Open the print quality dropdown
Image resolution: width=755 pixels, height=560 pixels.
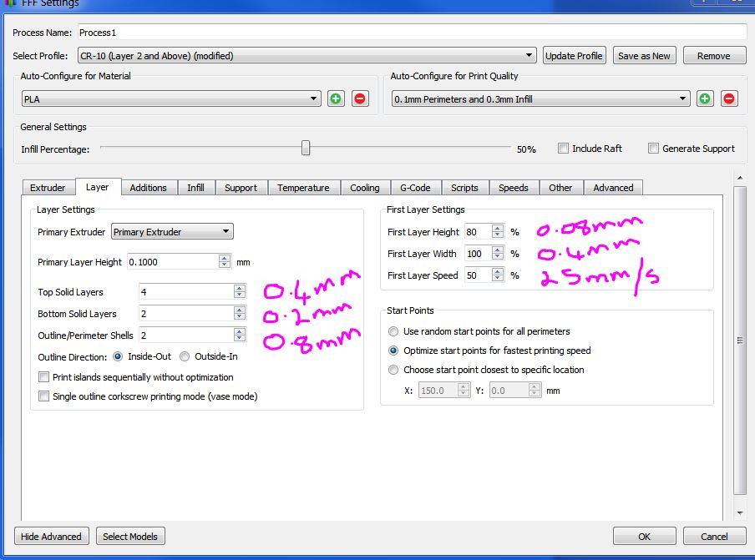(x=540, y=99)
